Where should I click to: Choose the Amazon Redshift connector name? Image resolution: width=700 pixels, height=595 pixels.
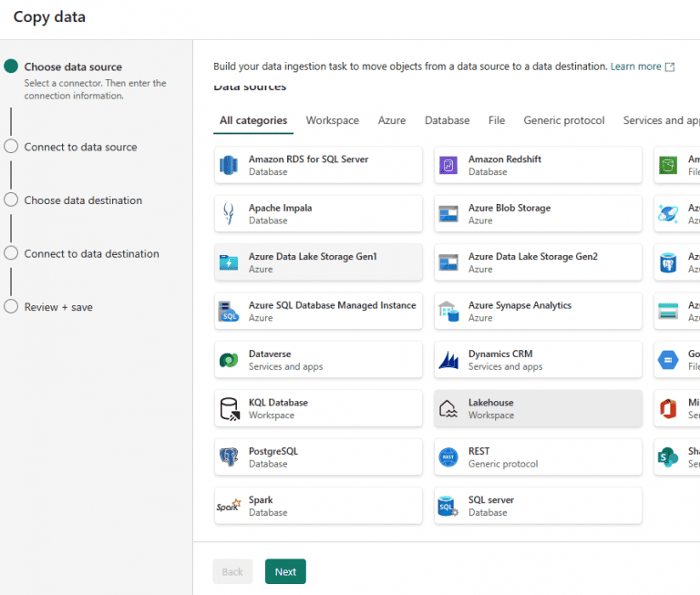tap(504, 159)
